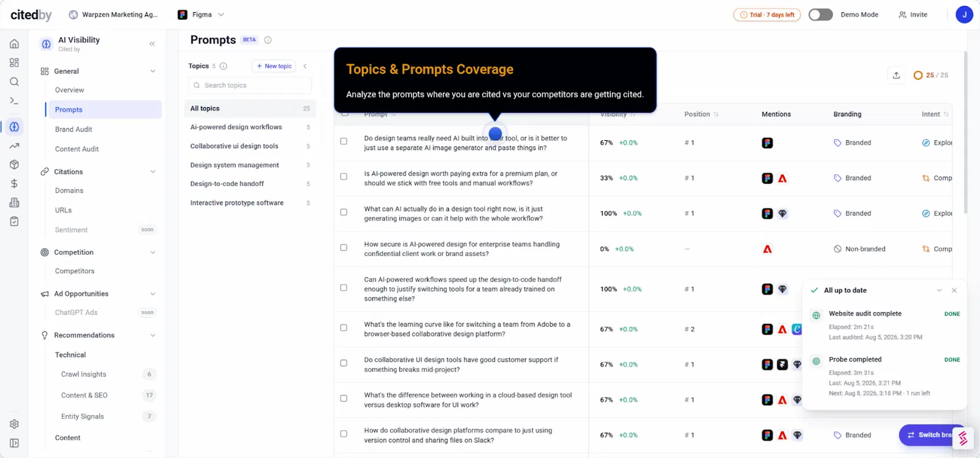The width and height of the screenshot is (980, 458).
Task: Click the Position column sort icon
Action: (716, 114)
